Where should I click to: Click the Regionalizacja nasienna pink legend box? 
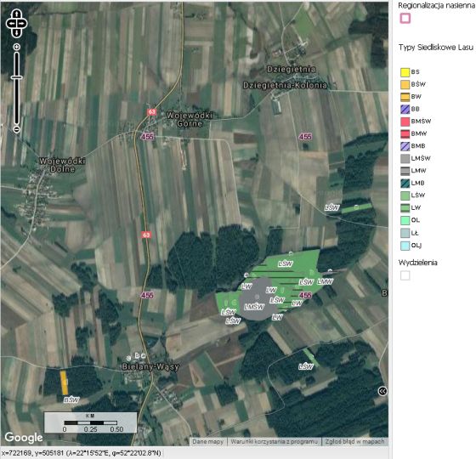coord(405,18)
